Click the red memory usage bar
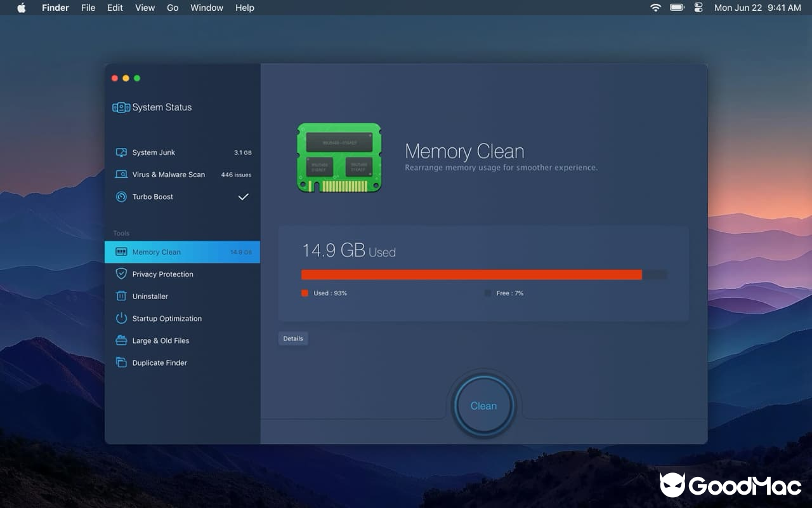The height and width of the screenshot is (508, 812). pyautogui.click(x=471, y=274)
